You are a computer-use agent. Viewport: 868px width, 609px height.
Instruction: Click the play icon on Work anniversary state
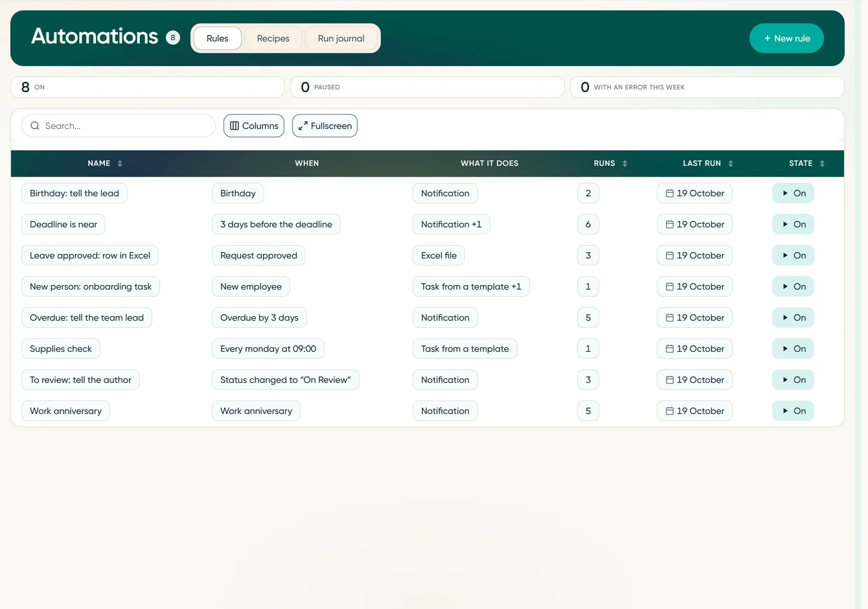(x=785, y=411)
